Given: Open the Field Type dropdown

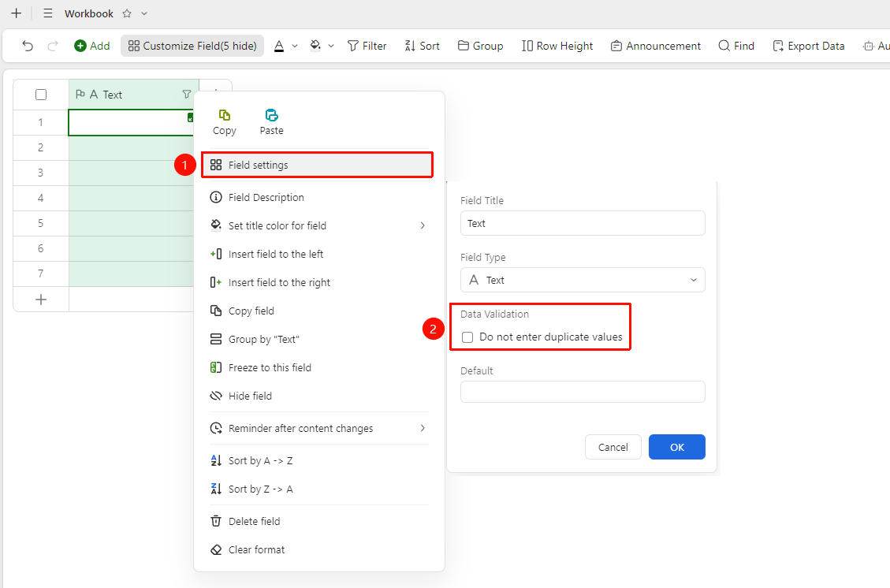Looking at the screenshot, I should [583, 280].
